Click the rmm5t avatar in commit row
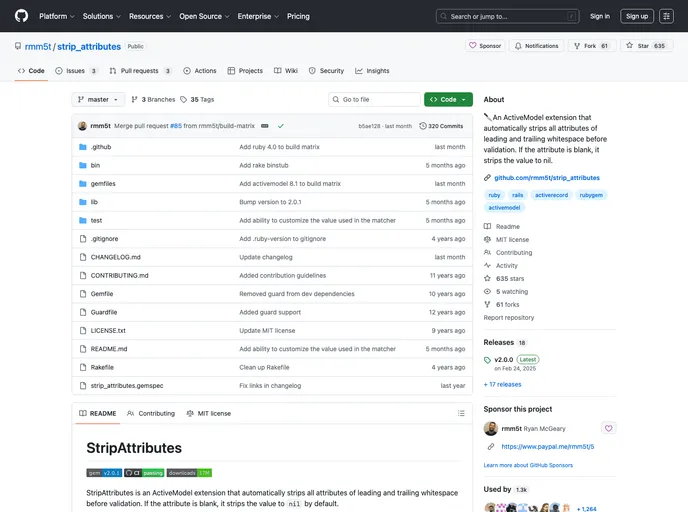This screenshot has width=688, height=512. pyautogui.click(x=82, y=126)
